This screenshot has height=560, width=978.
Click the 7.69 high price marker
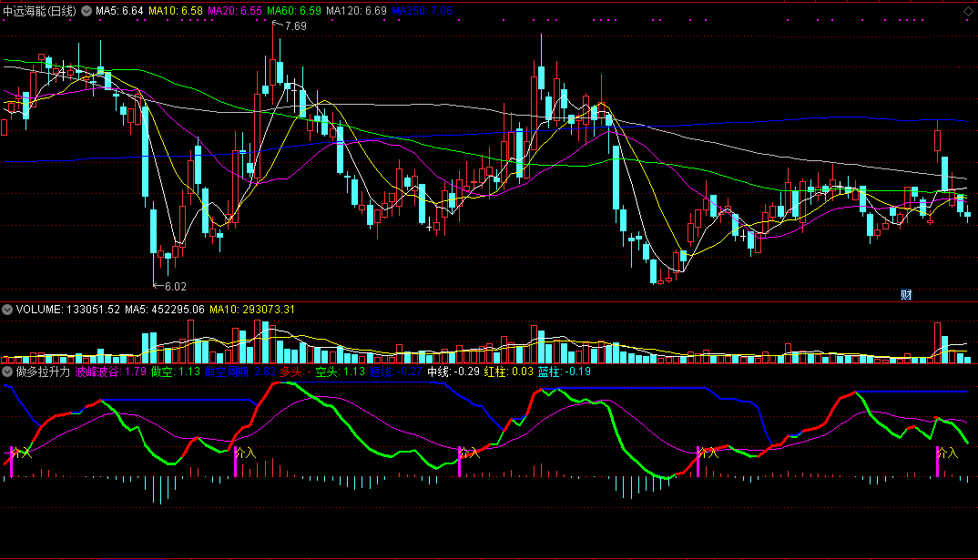pos(295,26)
